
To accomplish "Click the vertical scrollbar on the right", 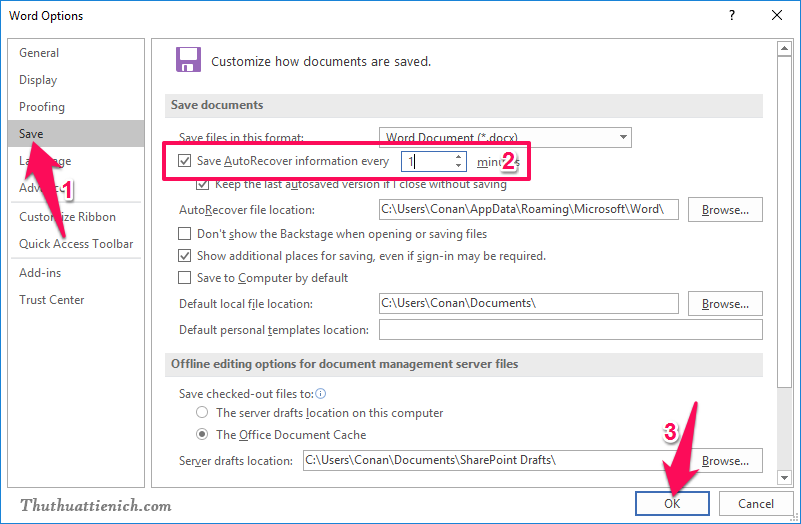I will [x=785, y=250].
